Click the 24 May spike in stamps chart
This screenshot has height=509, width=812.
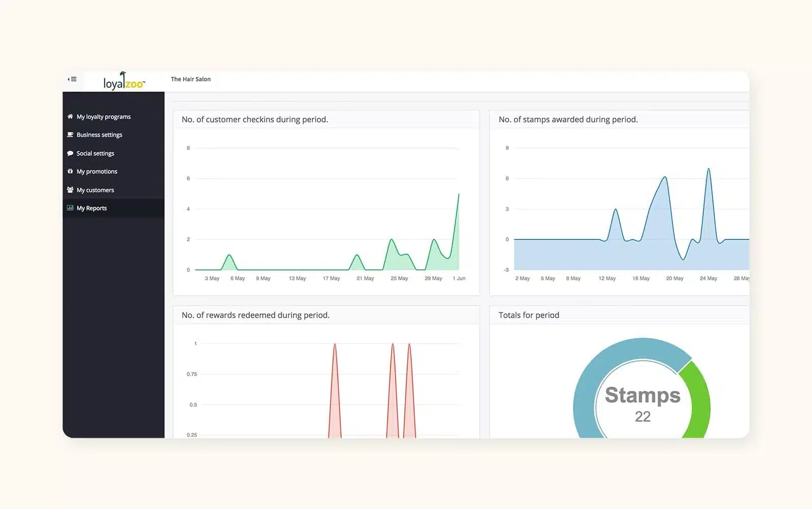708,169
